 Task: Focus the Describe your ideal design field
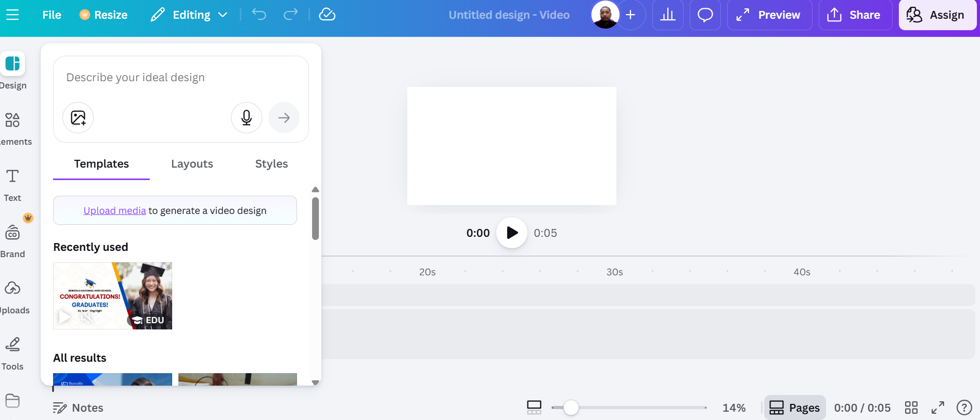click(180, 78)
